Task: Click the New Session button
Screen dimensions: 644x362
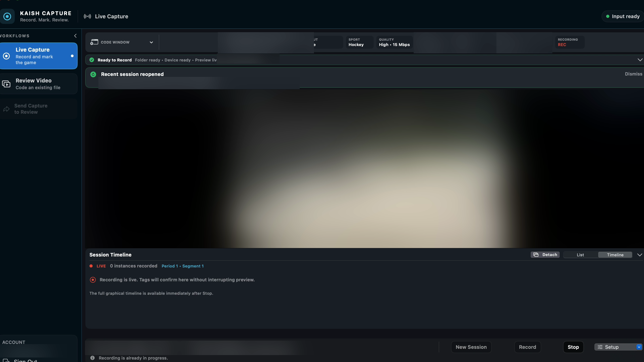Action: point(471,347)
